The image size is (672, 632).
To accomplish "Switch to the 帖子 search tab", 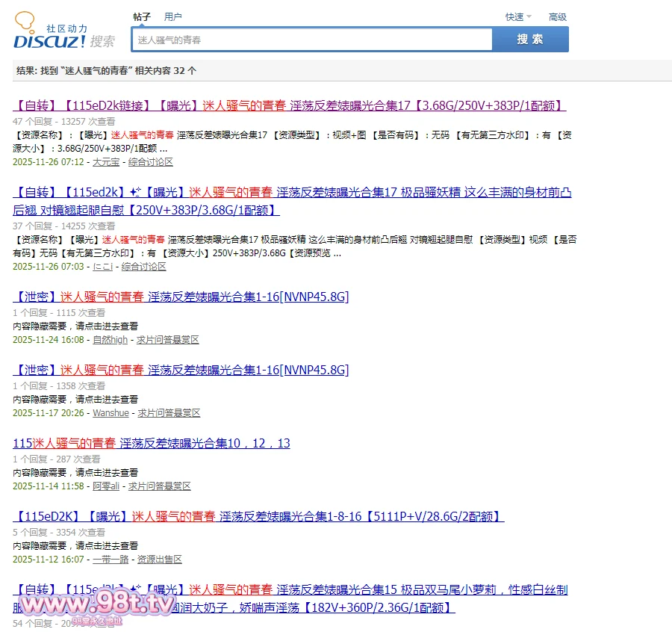I will tap(142, 16).
